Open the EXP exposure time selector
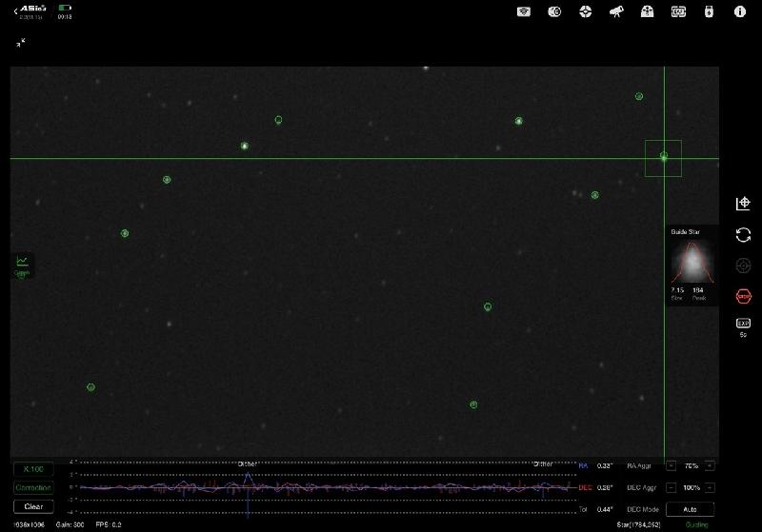Screen dimensions: 762x532 coord(743,324)
